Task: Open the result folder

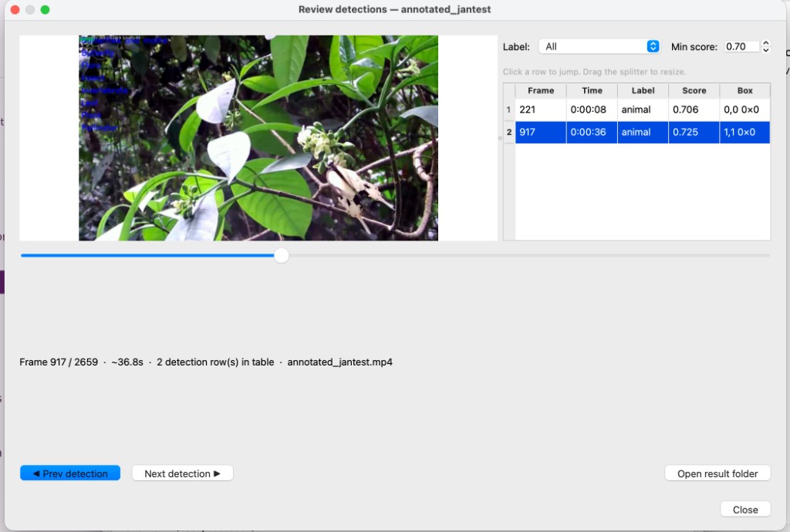Action: tap(717, 473)
